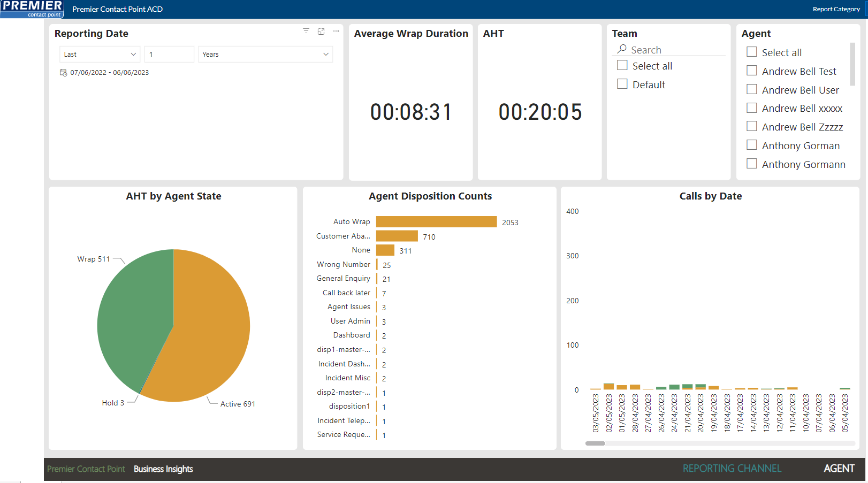Click the Average Wrap Duration value 00:08:31
Viewport: 868px width, 483px height.
[411, 112]
